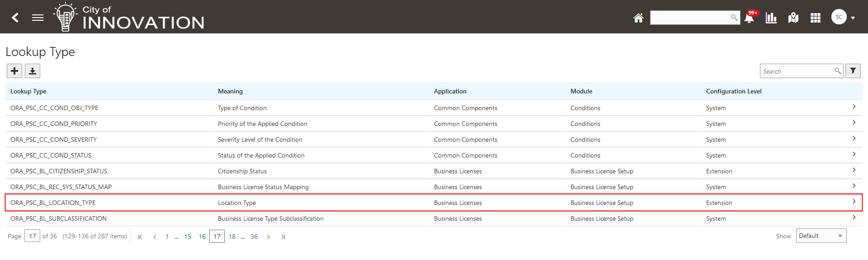
Task: Open the filter funnel button
Action: pyautogui.click(x=853, y=71)
